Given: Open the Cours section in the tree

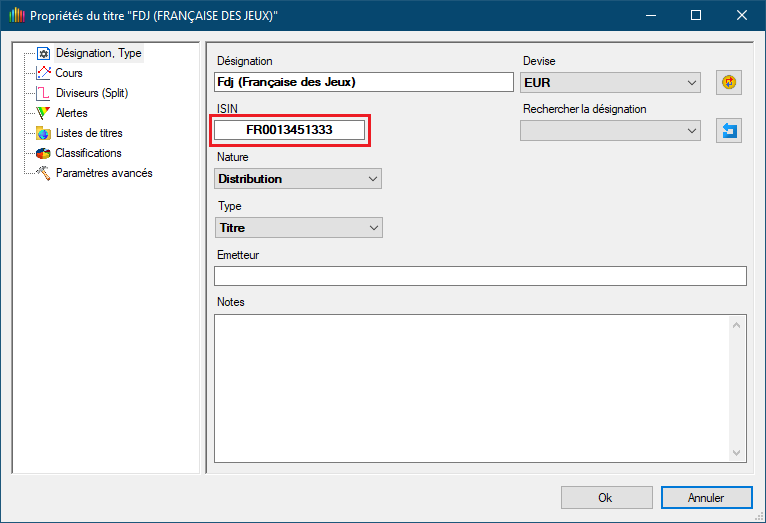Looking at the screenshot, I should tap(69, 73).
